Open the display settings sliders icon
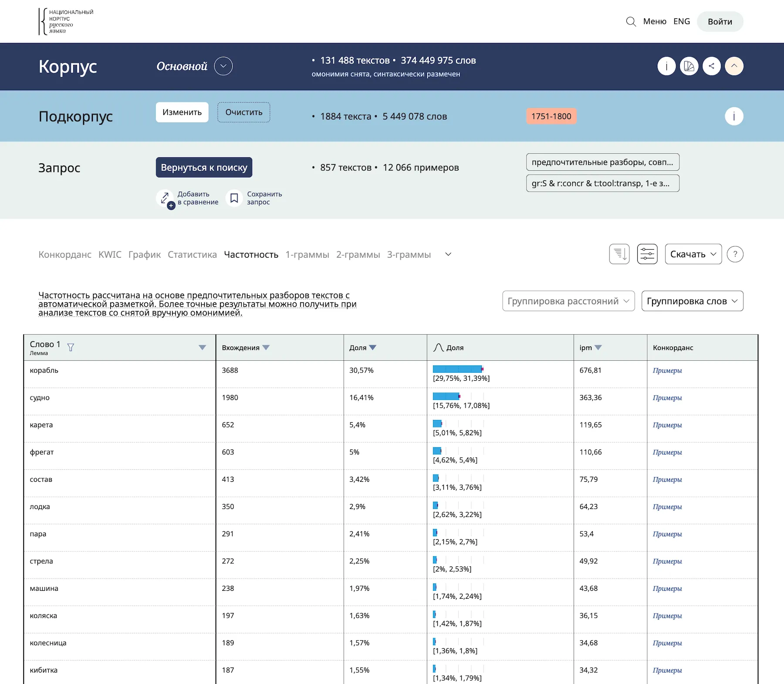 tap(647, 254)
